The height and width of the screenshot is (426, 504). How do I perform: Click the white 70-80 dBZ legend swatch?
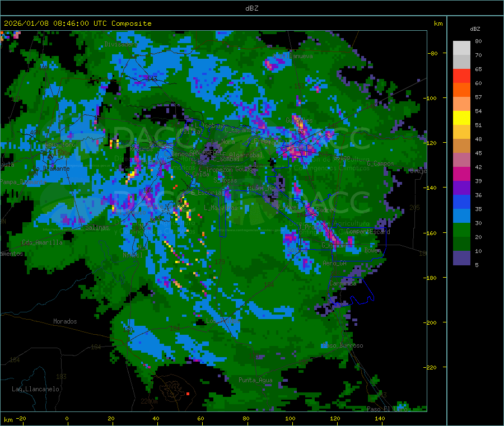(461, 48)
